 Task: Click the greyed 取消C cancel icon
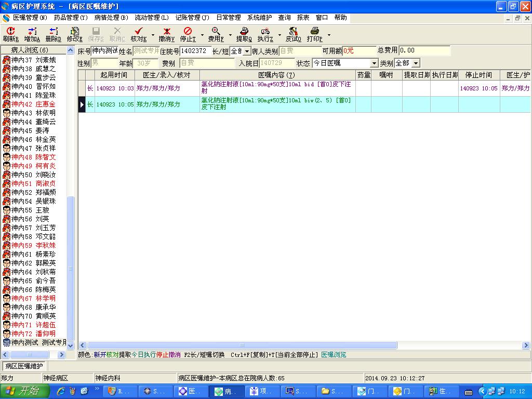(x=117, y=35)
